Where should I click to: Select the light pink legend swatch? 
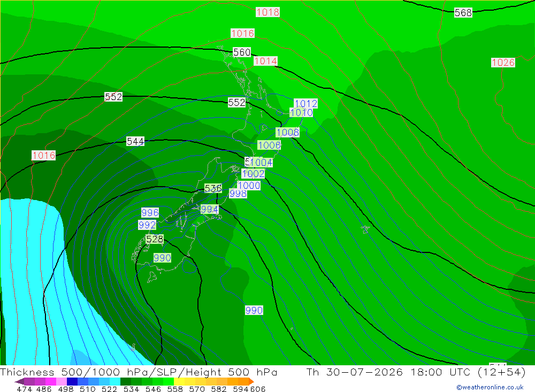62,381
